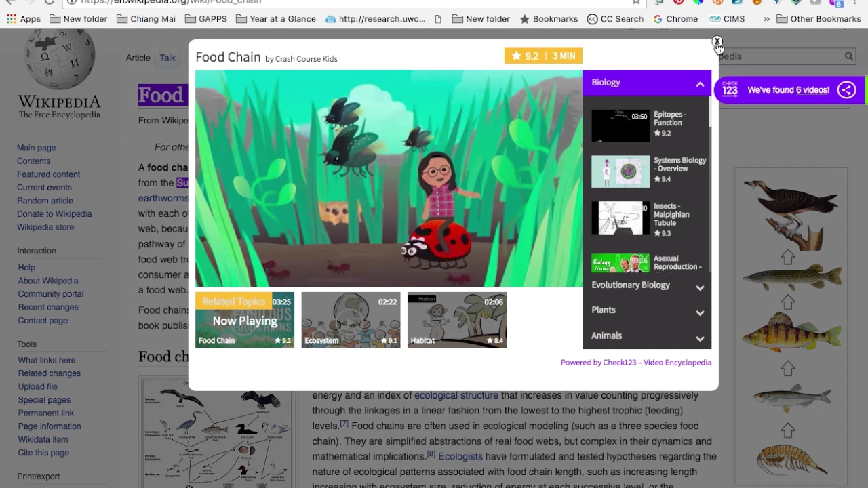
Task: Open the Ecologists article link
Action: tap(460, 457)
